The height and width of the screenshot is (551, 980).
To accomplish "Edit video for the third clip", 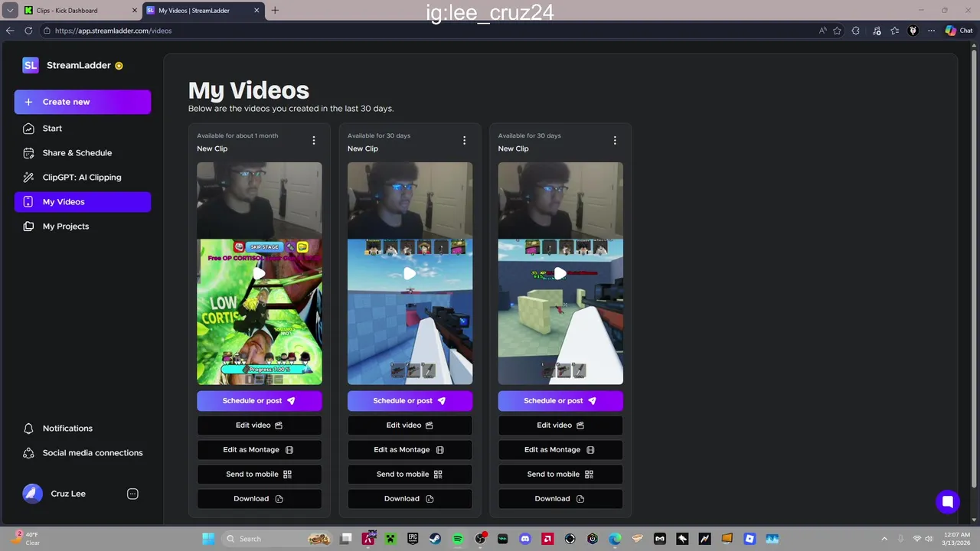I will (x=560, y=425).
